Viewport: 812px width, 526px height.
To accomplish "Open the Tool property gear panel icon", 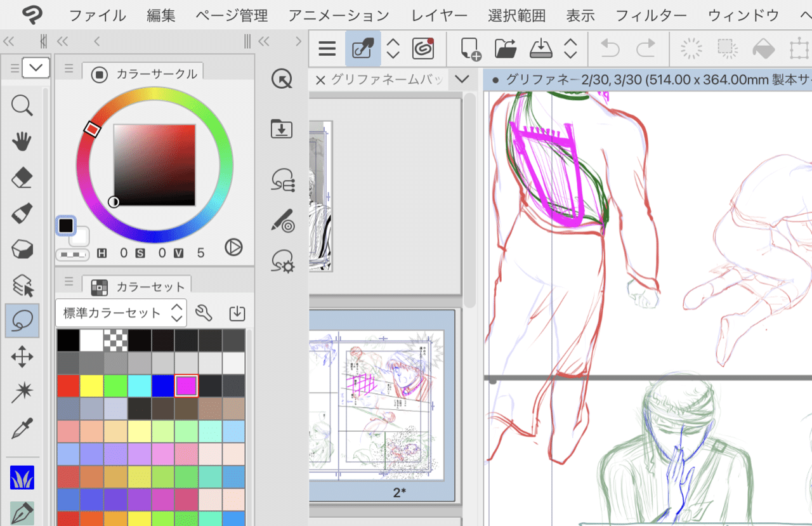I will tap(282, 261).
